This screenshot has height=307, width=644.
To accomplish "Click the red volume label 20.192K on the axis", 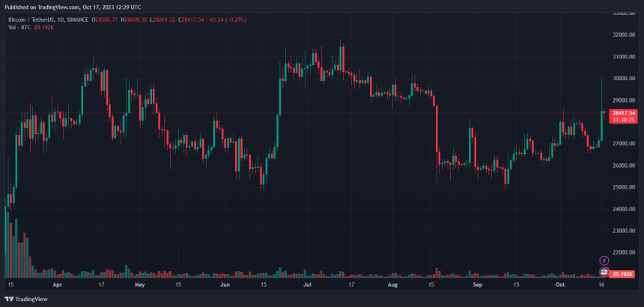I will (623, 275).
